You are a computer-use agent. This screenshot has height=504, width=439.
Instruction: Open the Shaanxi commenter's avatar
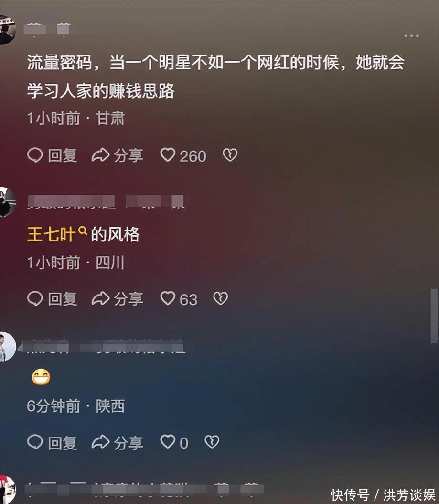(x=8, y=347)
